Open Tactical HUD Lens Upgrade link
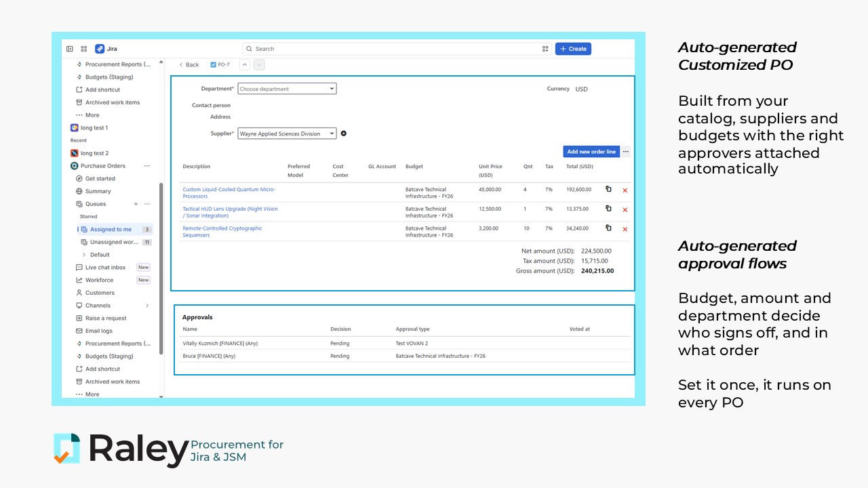Screen dimensions: 868x488 coord(230,212)
